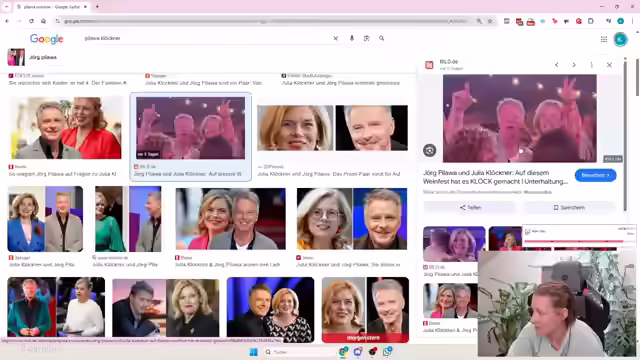Clear the search query with X icon
This screenshot has width=640, height=360.
336,38
